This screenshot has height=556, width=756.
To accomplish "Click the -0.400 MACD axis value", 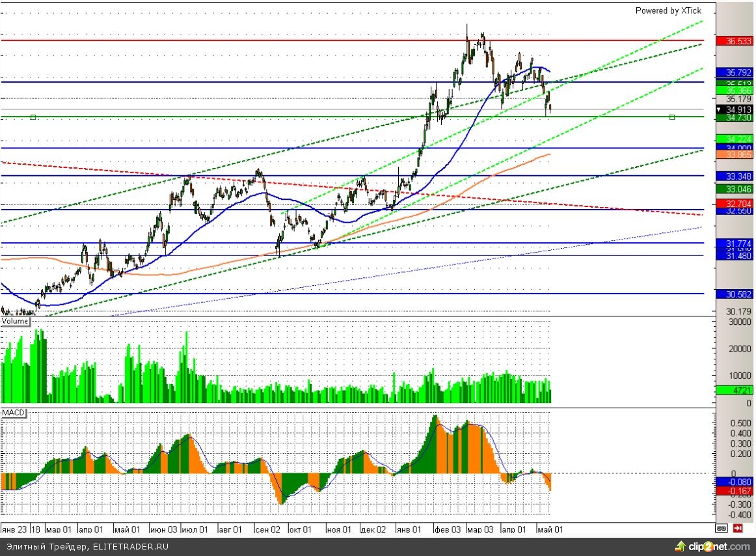I will pyautogui.click(x=739, y=514).
